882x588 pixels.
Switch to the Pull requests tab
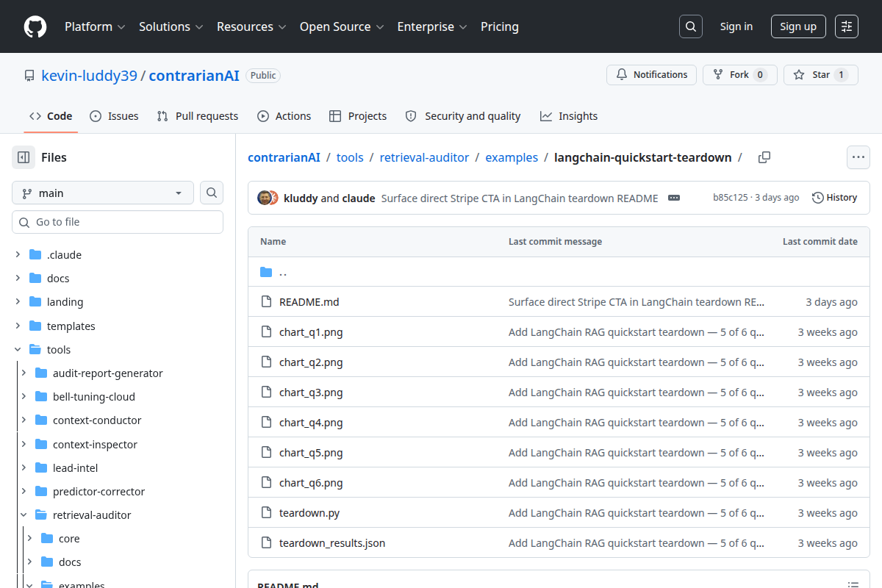pos(198,116)
